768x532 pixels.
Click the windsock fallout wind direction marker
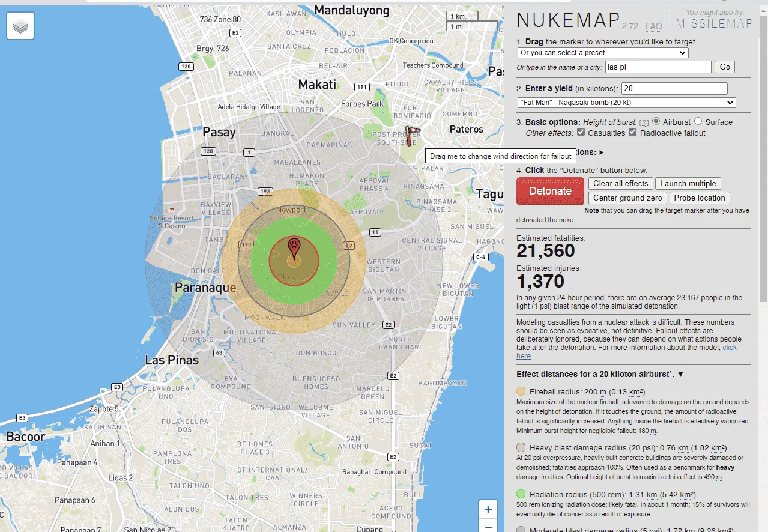pyautogui.click(x=413, y=136)
